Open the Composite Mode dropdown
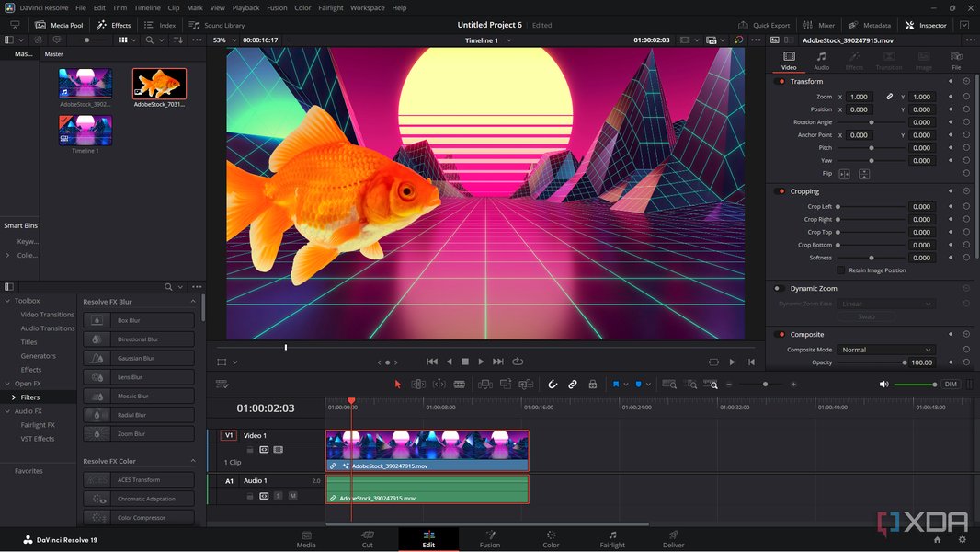This screenshot has width=980, height=552. [884, 349]
